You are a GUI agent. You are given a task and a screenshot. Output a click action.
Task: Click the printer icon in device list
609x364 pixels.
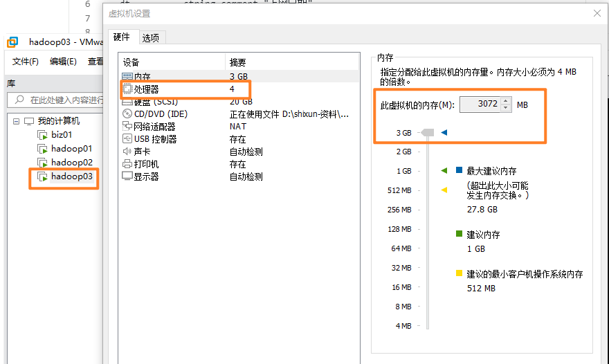pyautogui.click(x=127, y=164)
